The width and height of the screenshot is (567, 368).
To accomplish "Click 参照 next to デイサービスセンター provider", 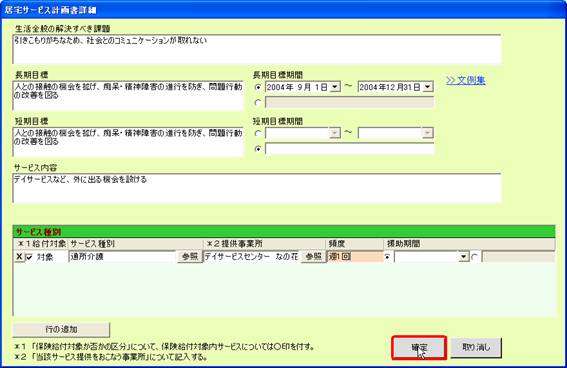I will tap(314, 257).
